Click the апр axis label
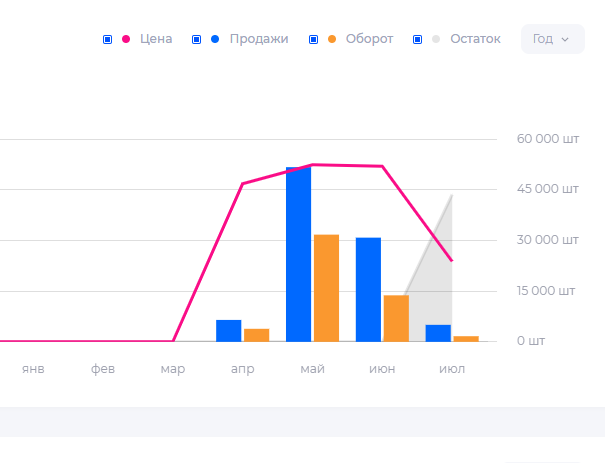 [243, 369]
